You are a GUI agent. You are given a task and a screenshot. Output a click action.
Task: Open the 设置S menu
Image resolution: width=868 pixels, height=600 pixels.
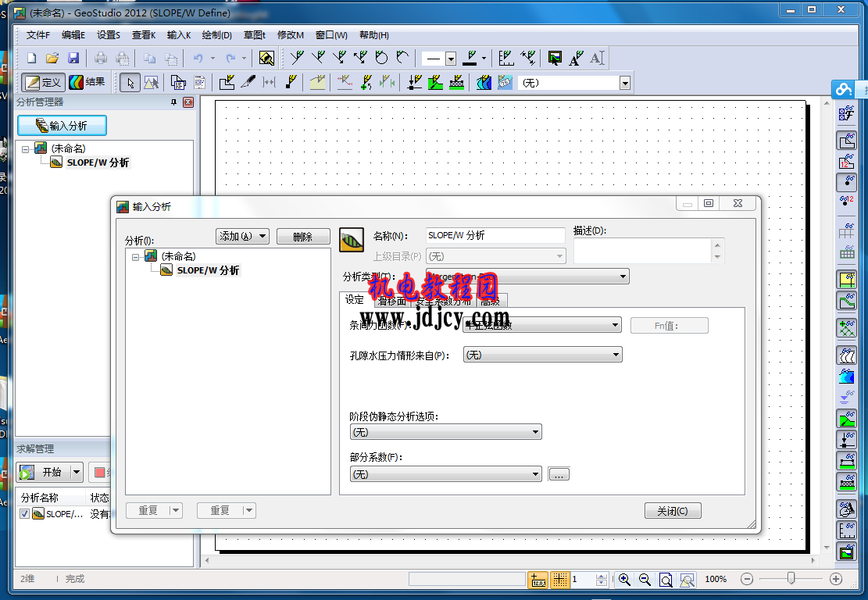[x=109, y=35]
